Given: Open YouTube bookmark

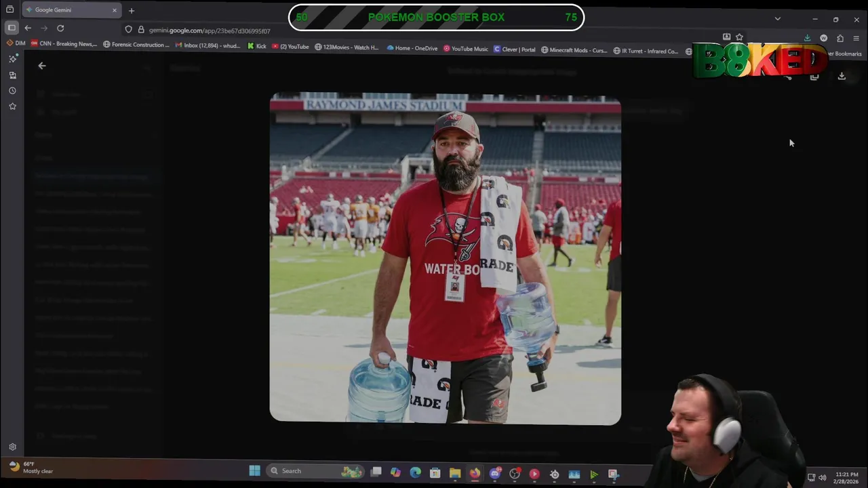Looking at the screenshot, I should pos(290,46).
